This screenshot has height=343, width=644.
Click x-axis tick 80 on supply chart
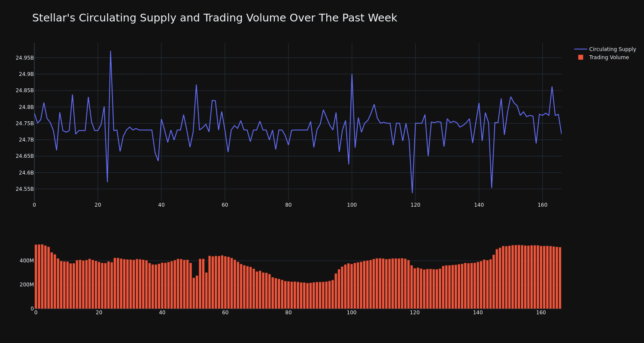(x=289, y=205)
